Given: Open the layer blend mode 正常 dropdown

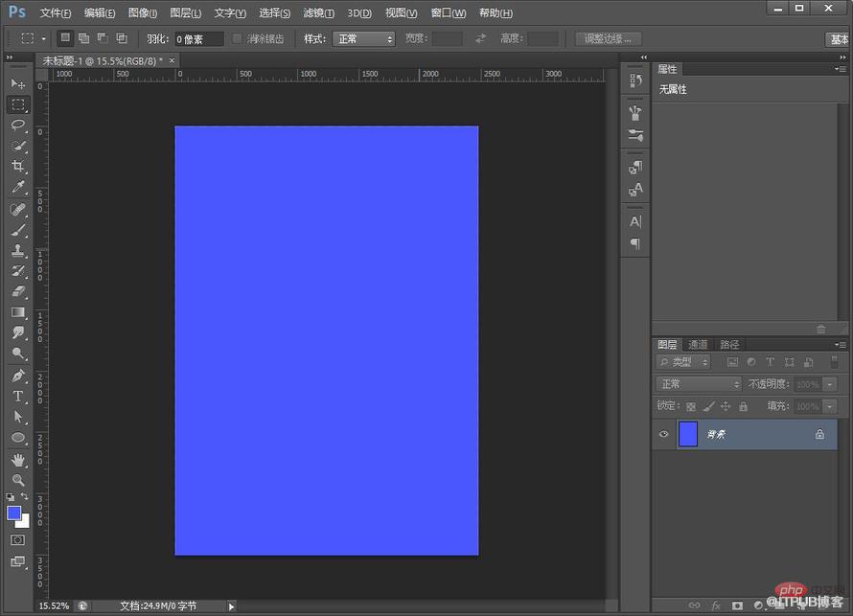Looking at the screenshot, I should [x=699, y=384].
